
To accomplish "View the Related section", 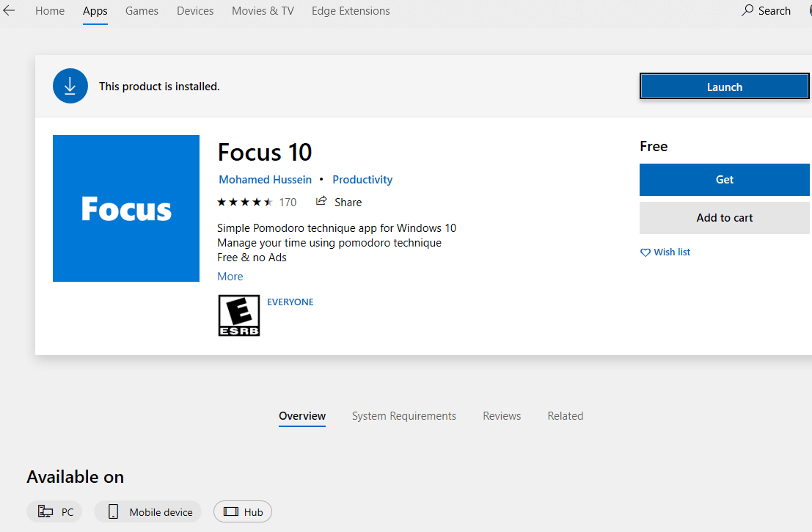I will pyautogui.click(x=566, y=416).
